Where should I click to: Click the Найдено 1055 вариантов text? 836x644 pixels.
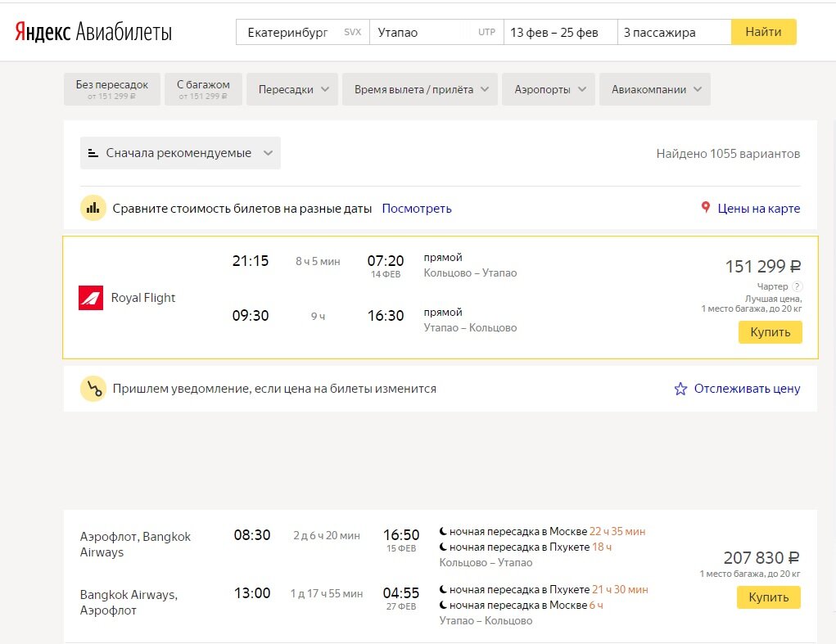728,153
